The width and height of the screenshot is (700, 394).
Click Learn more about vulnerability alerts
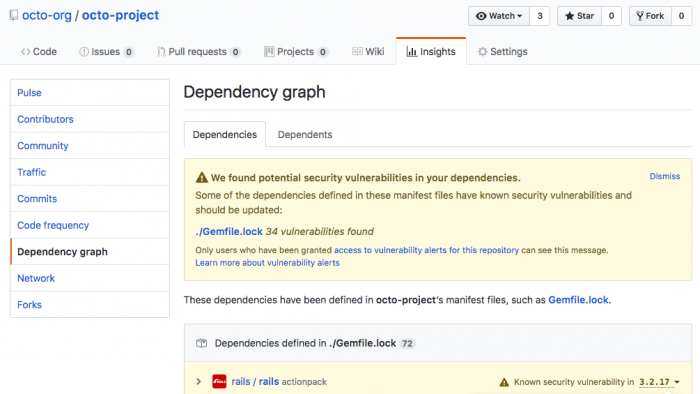point(267,263)
